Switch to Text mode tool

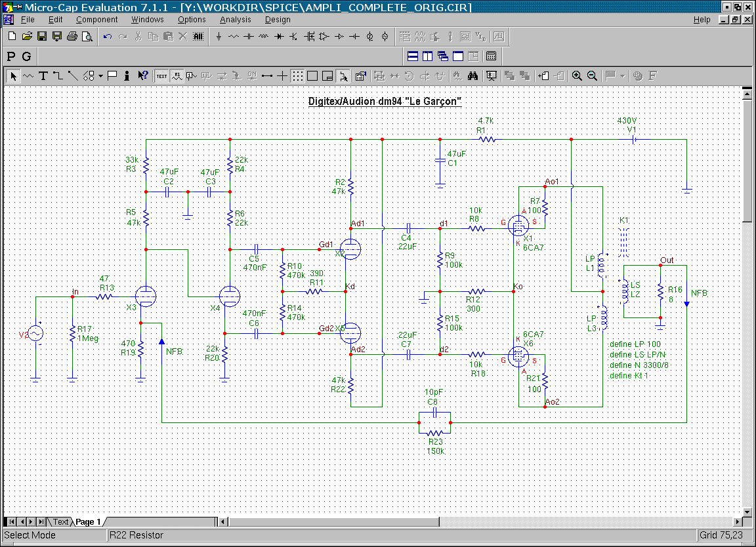(43, 75)
